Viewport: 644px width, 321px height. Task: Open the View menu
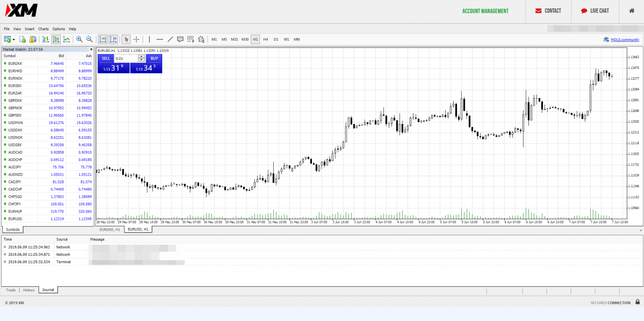point(17,29)
